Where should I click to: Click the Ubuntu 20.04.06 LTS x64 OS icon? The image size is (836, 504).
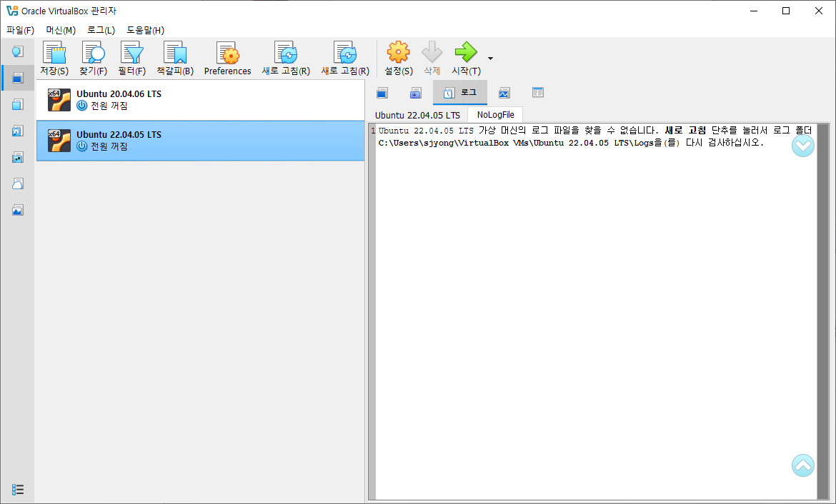pos(59,100)
